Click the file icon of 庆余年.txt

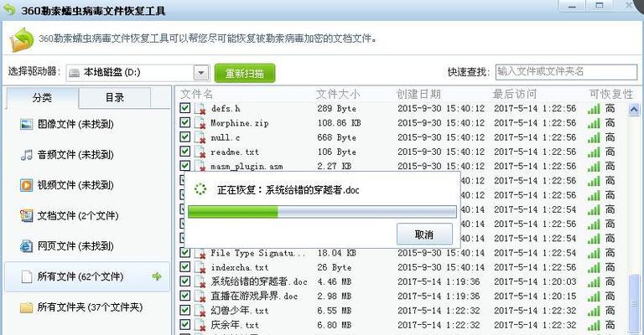click(x=200, y=325)
